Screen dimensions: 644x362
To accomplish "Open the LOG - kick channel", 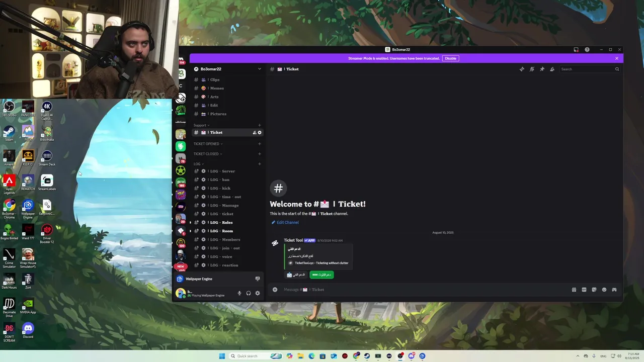I will click(227, 188).
